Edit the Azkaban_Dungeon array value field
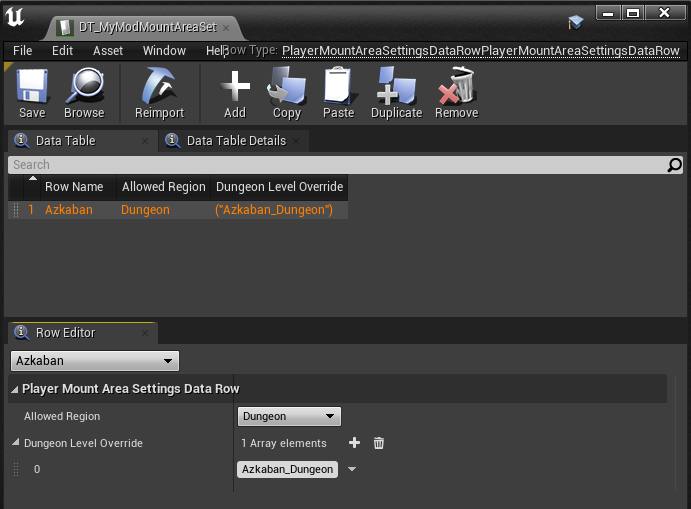This screenshot has height=509, width=691. (287, 469)
